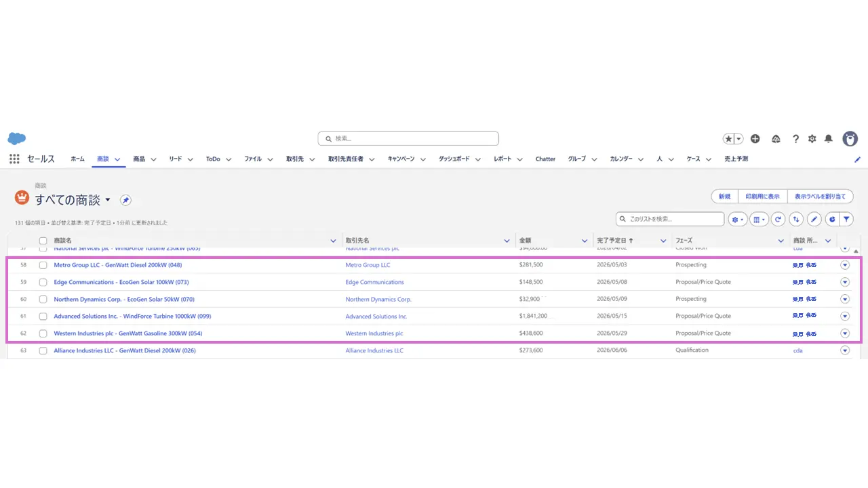The height and width of the screenshot is (488, 868).
Task: Go to the ホーム tab
Action: click(78, 159)
